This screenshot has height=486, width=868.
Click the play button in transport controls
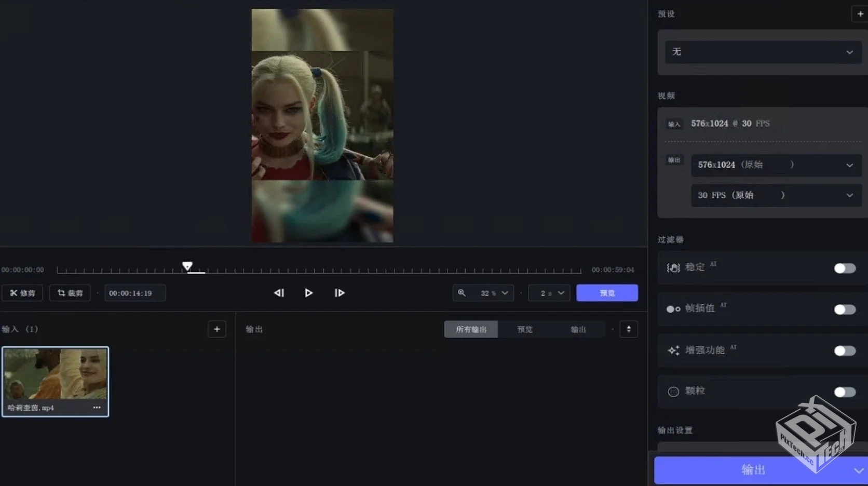tap(308, 293)
